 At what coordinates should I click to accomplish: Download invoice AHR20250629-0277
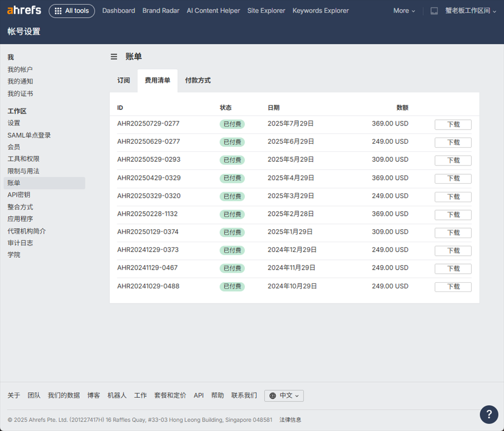point(453,143)
